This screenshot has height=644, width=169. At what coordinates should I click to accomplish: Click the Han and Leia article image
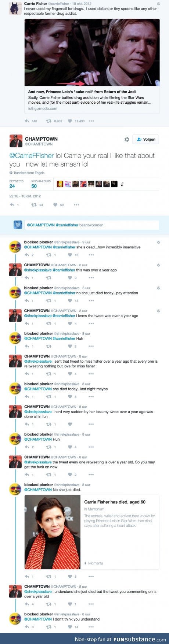coord(92,52)
